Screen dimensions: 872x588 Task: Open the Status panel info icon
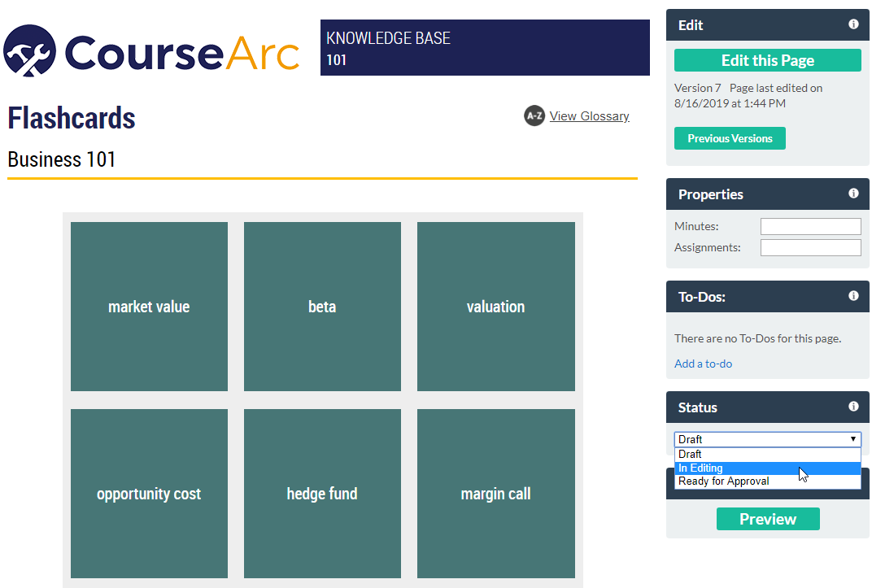[x=853, y=407]
